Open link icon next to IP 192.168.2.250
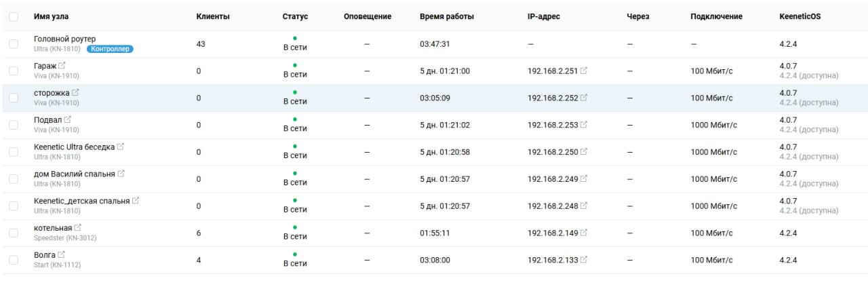868x287 pixels. pyautogui.click(x=584, y=152)
